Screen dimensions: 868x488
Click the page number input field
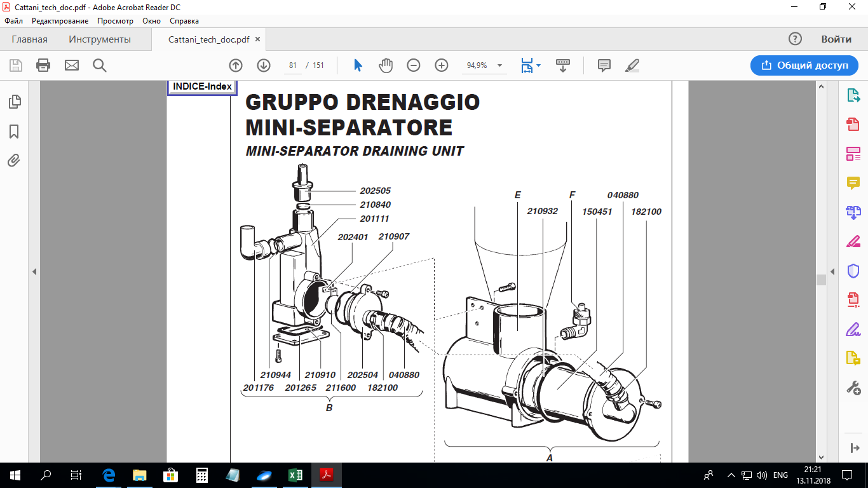[x=293, y=65]
